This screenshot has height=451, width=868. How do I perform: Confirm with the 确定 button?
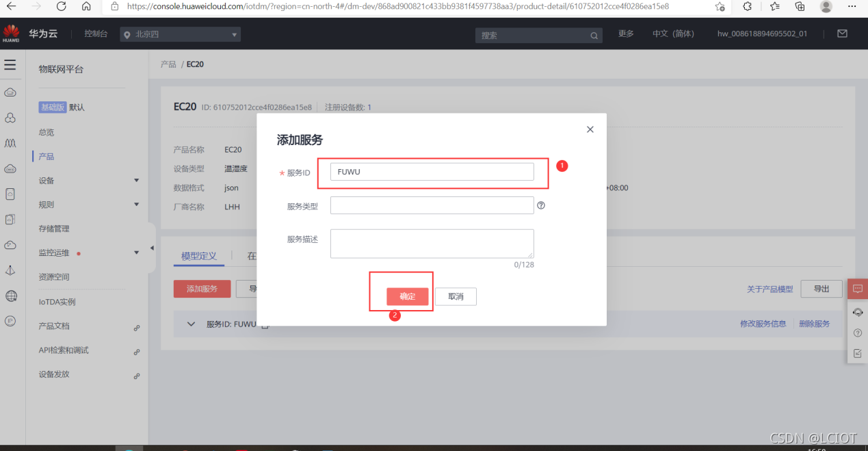click(408, 296)
